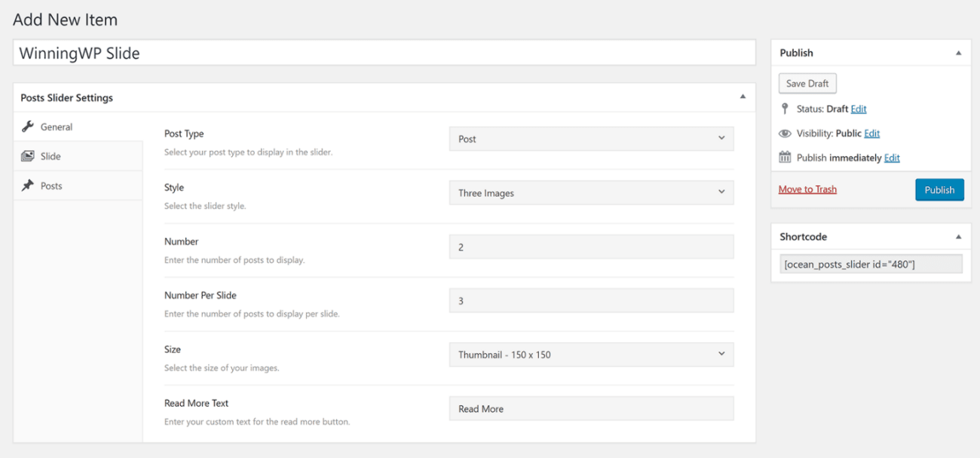The height and width of the screenshot is (458, 980).
Task: Click the Visibility: Public text
Action: pyautogui.click(x=829, y=133)
